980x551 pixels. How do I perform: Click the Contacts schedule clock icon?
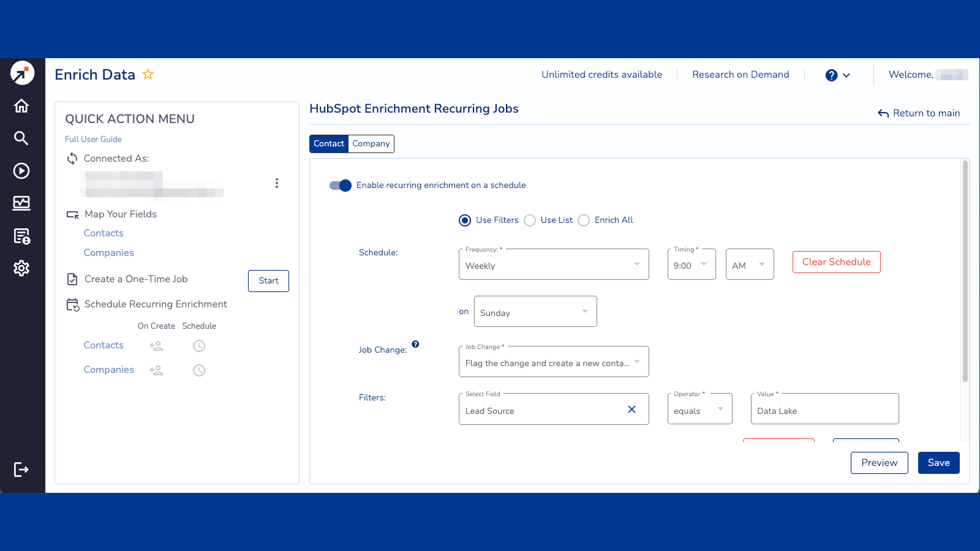point(199,346)
